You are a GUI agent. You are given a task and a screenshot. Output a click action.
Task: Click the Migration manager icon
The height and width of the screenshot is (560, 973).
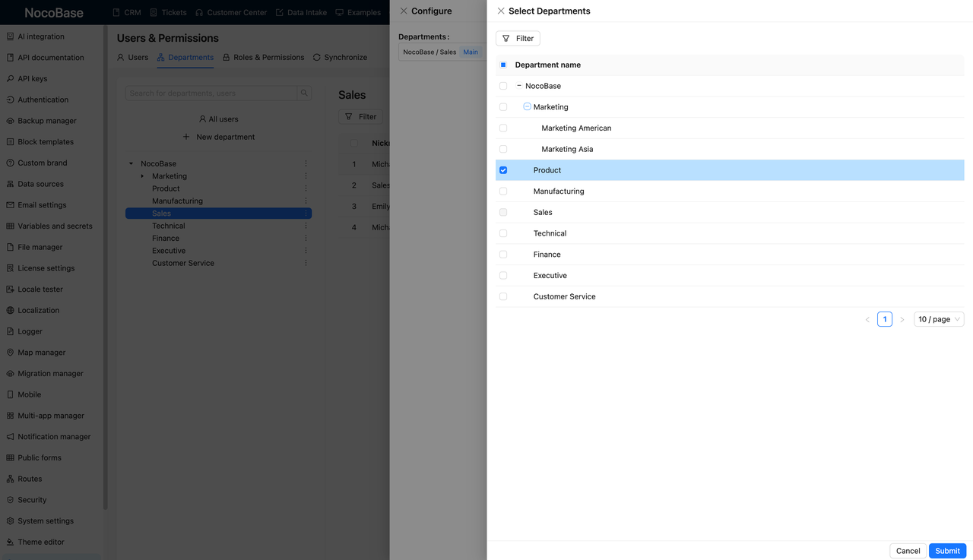(x=10, y=373)
